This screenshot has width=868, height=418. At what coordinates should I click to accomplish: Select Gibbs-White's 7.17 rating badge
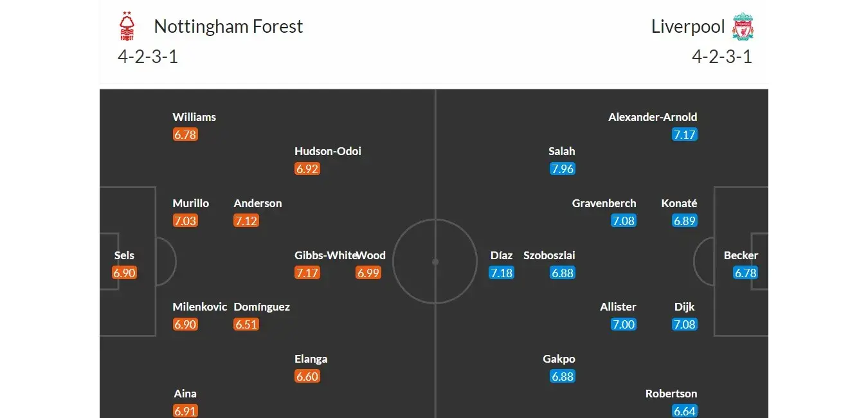pos(307,273)
